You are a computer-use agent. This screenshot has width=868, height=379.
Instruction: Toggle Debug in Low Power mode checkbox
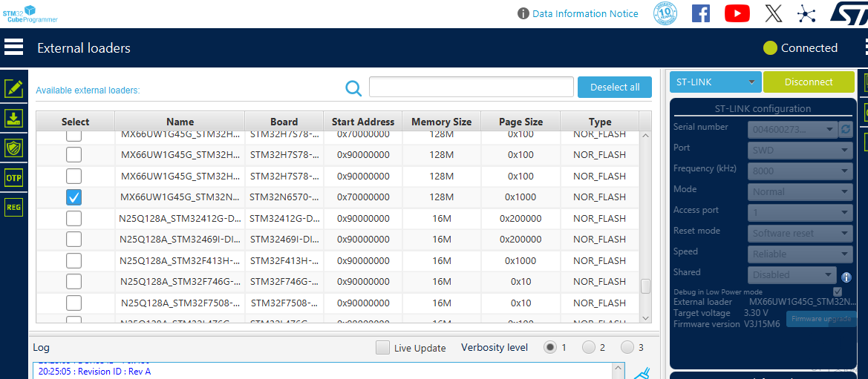[838, 291]
